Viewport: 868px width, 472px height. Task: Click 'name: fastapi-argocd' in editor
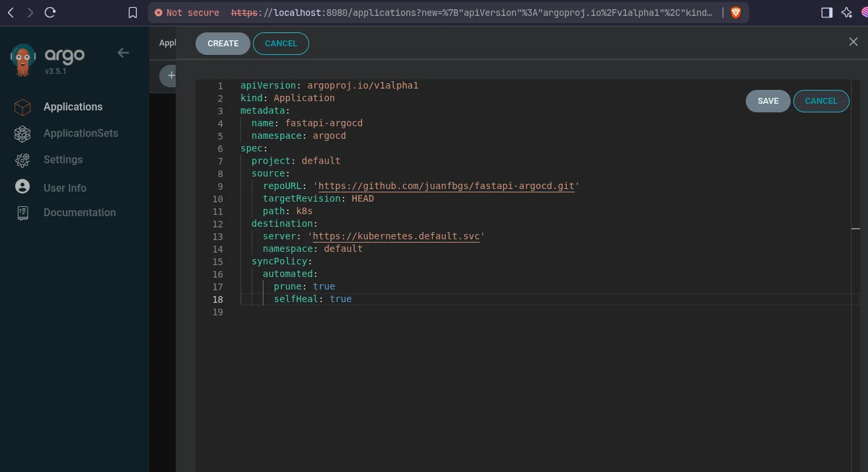[307, 123]
